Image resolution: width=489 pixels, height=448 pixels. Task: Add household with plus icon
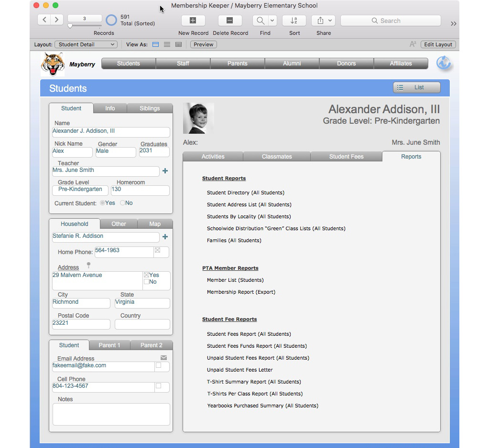165,237
